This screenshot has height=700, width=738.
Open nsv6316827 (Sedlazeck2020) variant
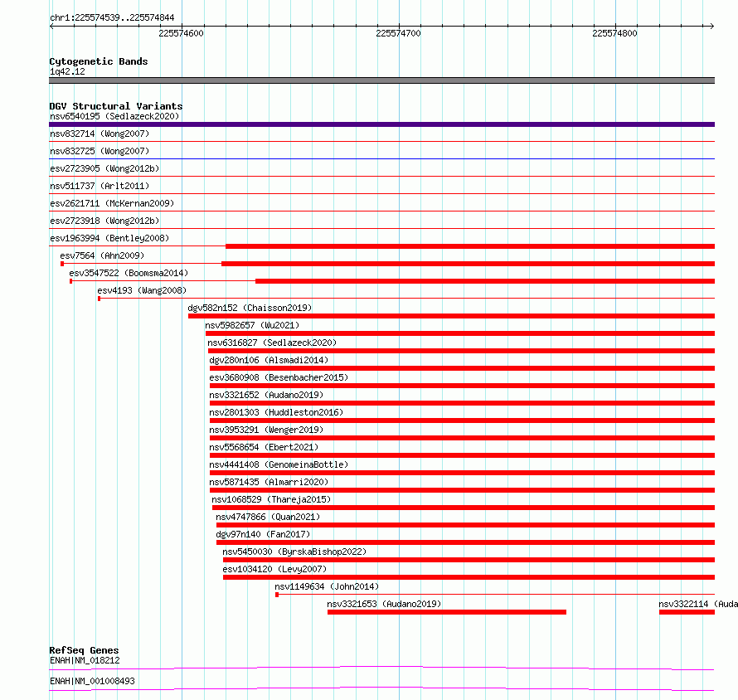272,343
